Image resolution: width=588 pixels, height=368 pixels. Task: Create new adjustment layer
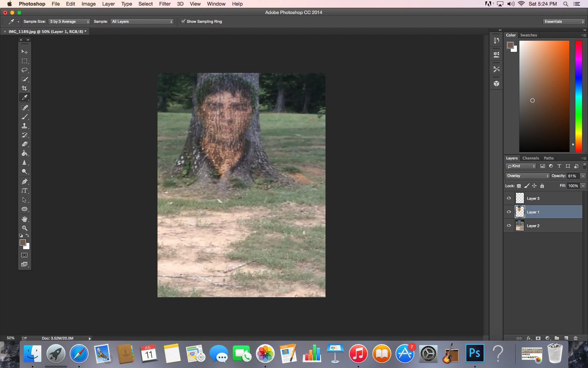548,338
